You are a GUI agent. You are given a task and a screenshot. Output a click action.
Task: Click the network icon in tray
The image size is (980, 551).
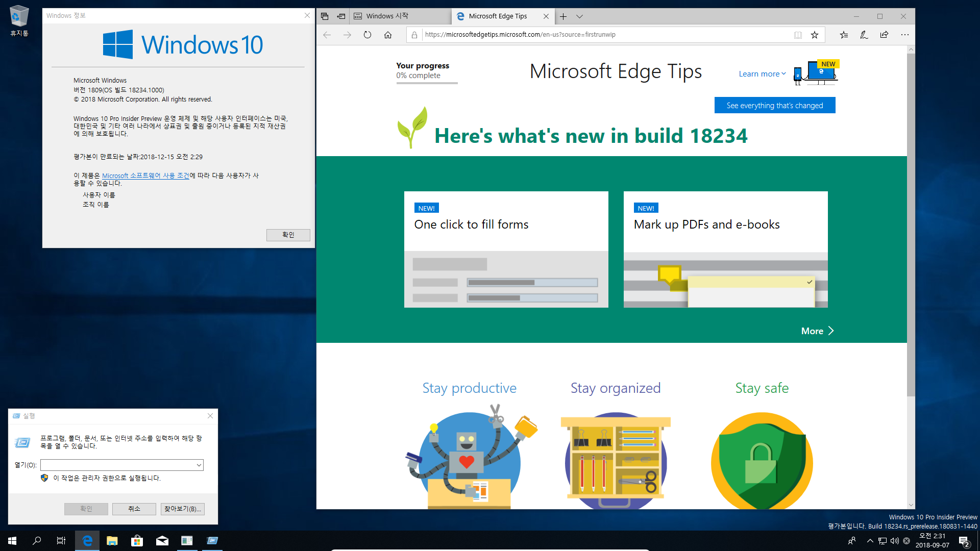click(883, 541)
